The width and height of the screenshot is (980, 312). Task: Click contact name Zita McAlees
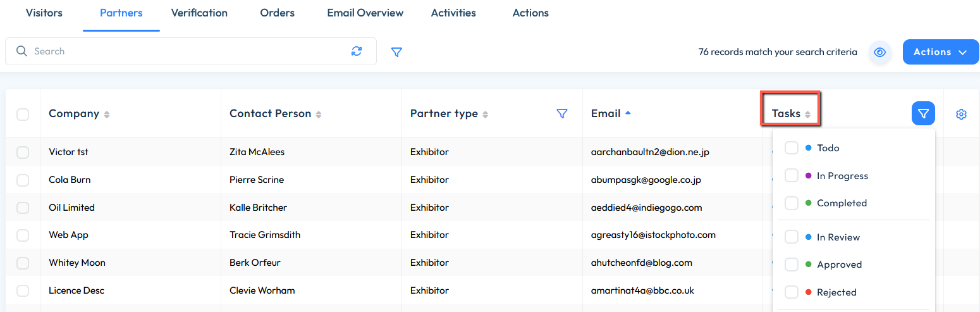(257, 152)
